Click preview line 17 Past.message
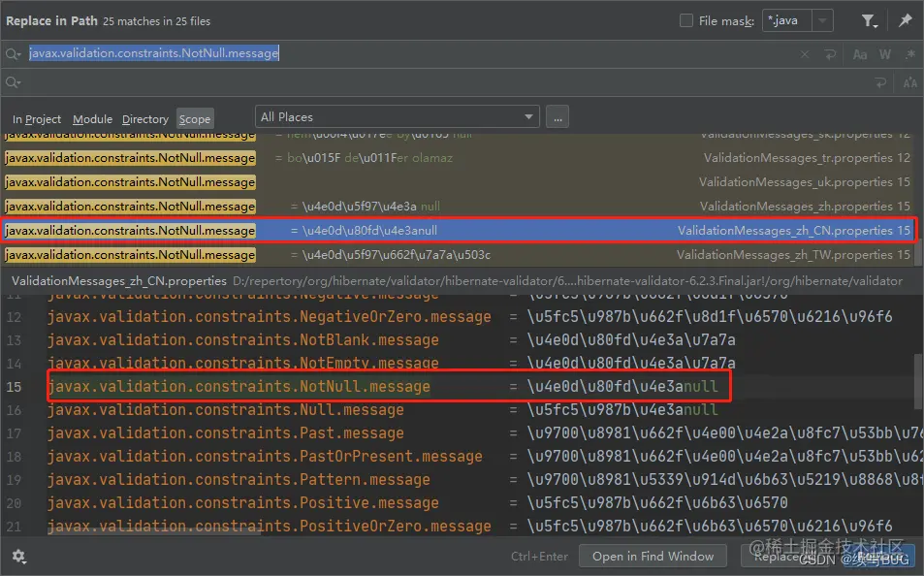This screenshot has width=924, height=576. (x=226, y=433)
